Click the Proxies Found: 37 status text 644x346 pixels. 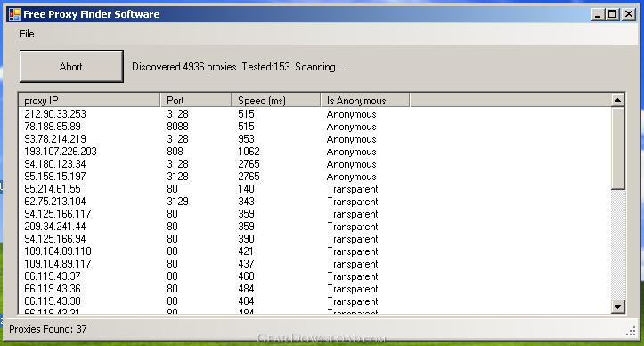pos(47,329)
